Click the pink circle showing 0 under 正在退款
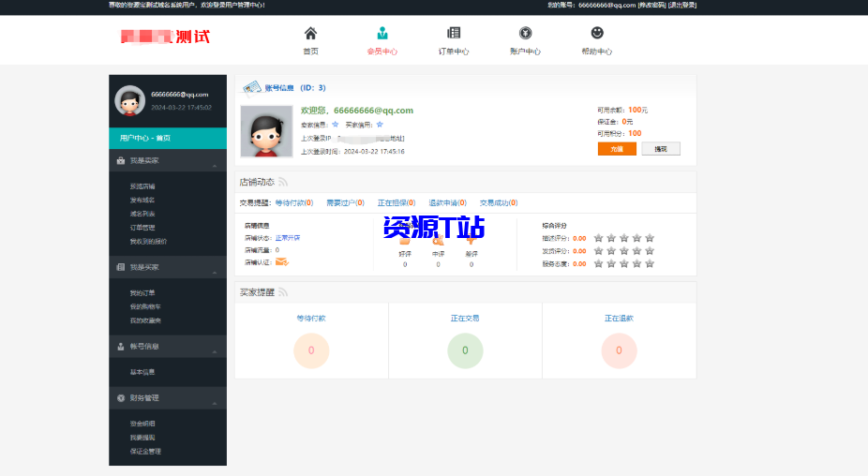 (x=619, y=350)
